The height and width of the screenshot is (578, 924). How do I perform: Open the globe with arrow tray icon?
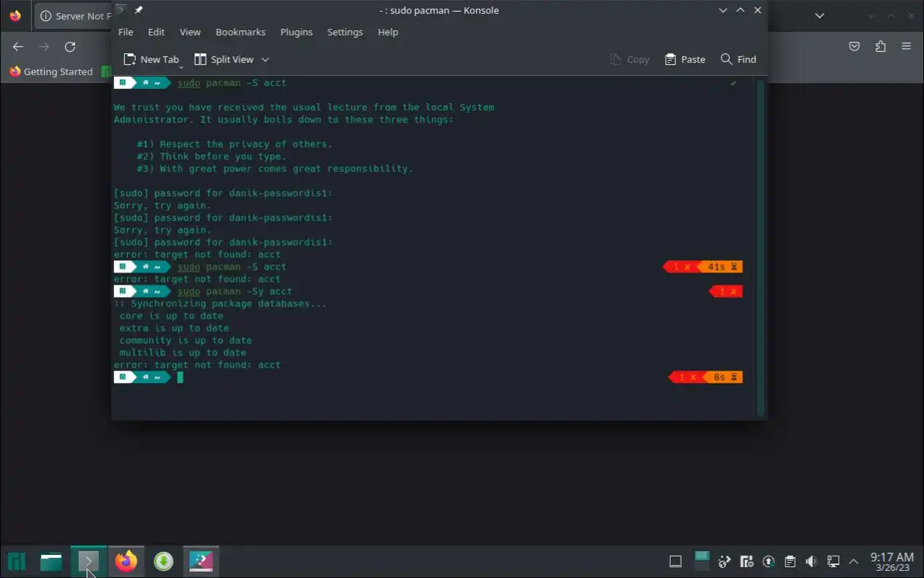pyautogui.click(x=725, y=561)
